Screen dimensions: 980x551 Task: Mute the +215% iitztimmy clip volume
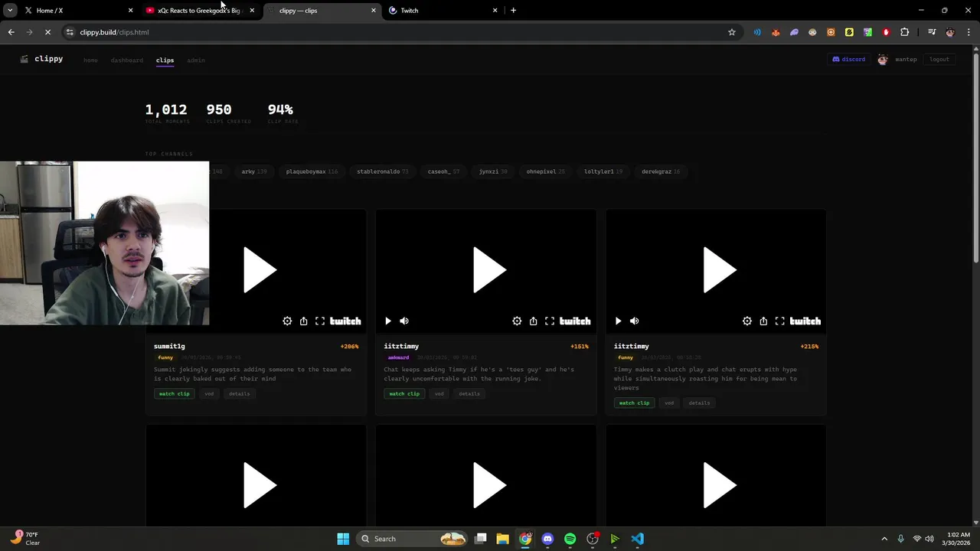coord(634,321)
